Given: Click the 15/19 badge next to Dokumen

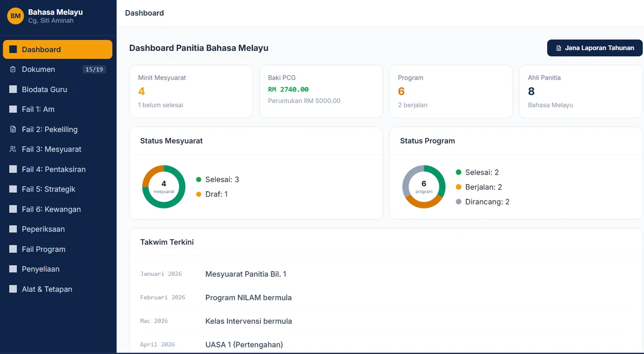Looking at the screenshot, I should point(94,69).
